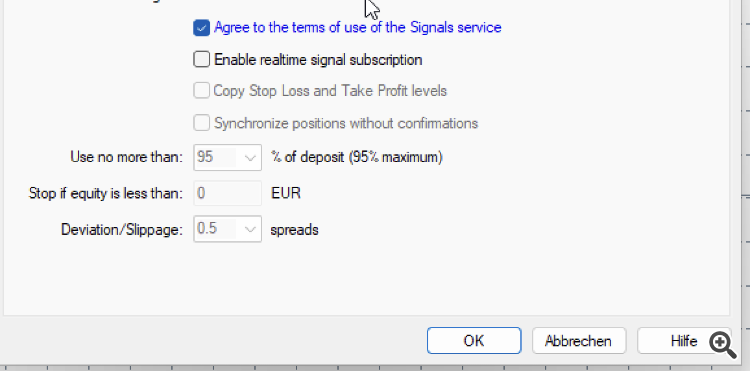Enable realtime signal subscription checkbox

pos(201,59)
